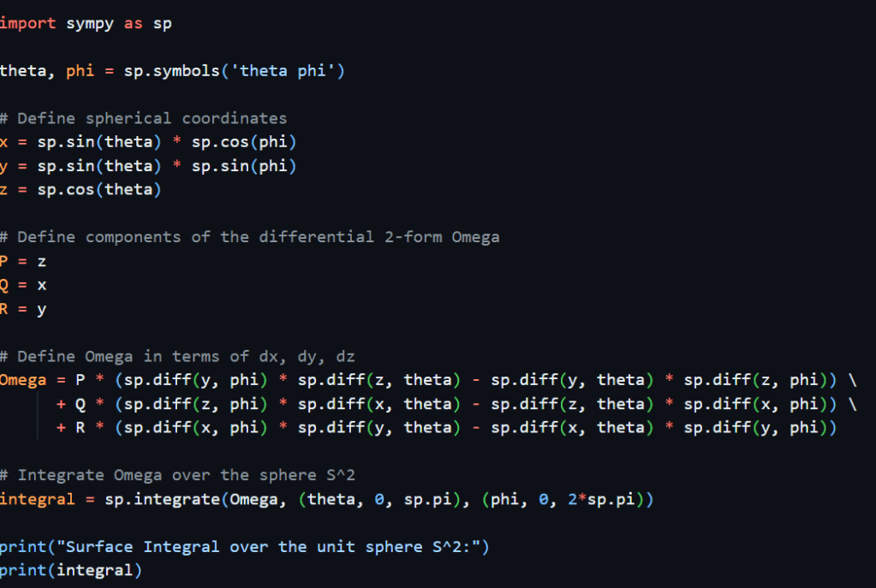The width and height of the screenshot is (876, 588).
Task: Place cursor on the R = y line
Action: tap(23, 309)
